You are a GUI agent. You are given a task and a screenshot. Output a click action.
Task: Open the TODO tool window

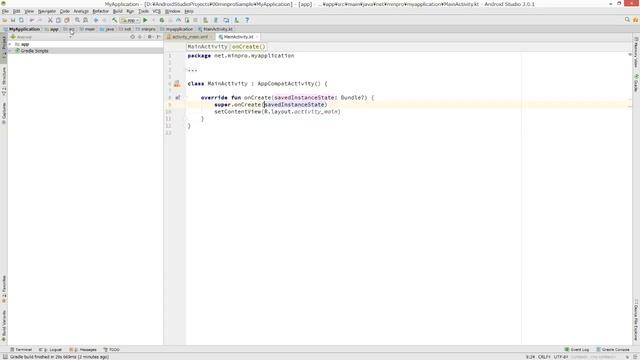pyautogui.click(x=112, y=350)
